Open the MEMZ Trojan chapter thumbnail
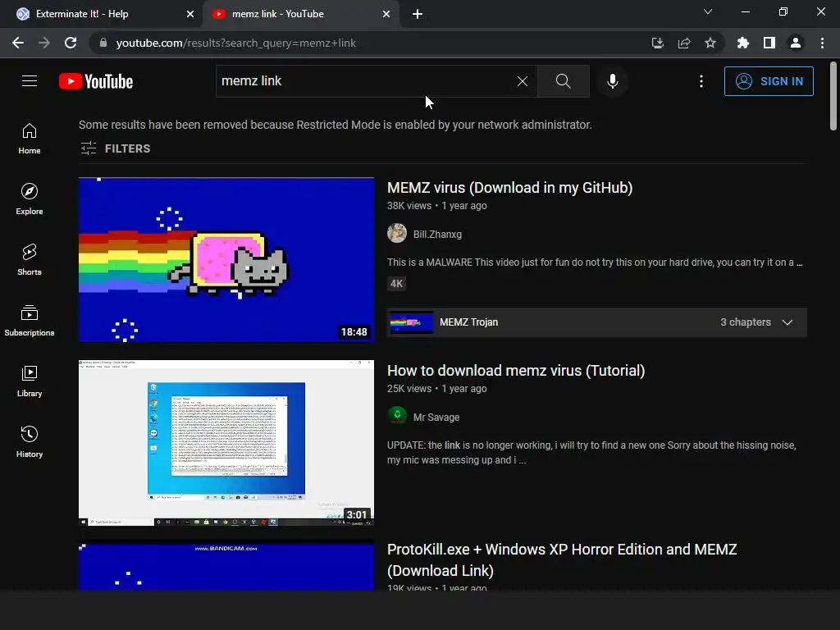Screen dimensions: 840x630 pyautogui.click(x=410, y=322)
